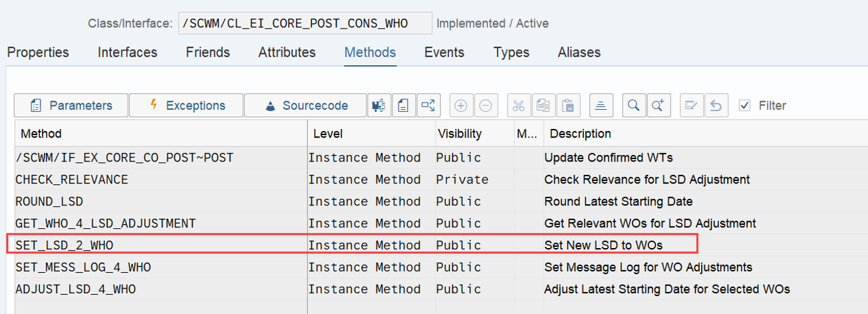Viewport: 868px width, 314px height.
Task: Toggle the Filter checkbox
Action: click(745, 105)
